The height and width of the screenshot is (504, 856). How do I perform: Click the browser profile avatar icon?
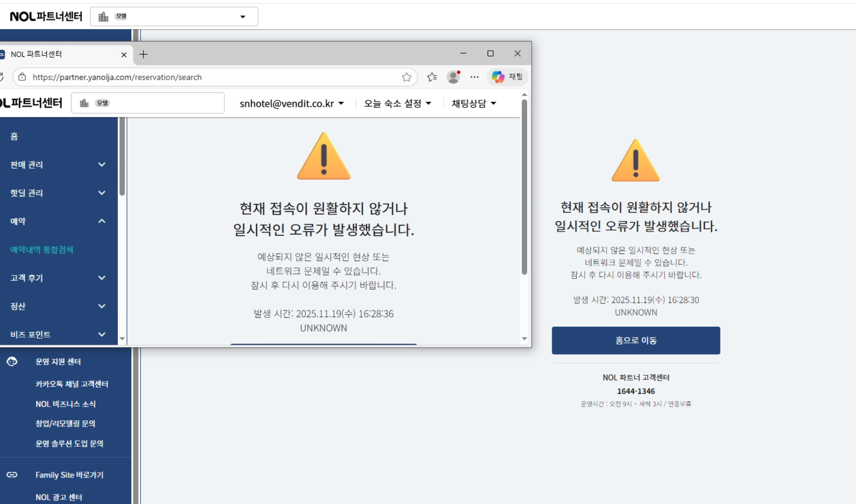pyautogui.click(x=453, y=77)
